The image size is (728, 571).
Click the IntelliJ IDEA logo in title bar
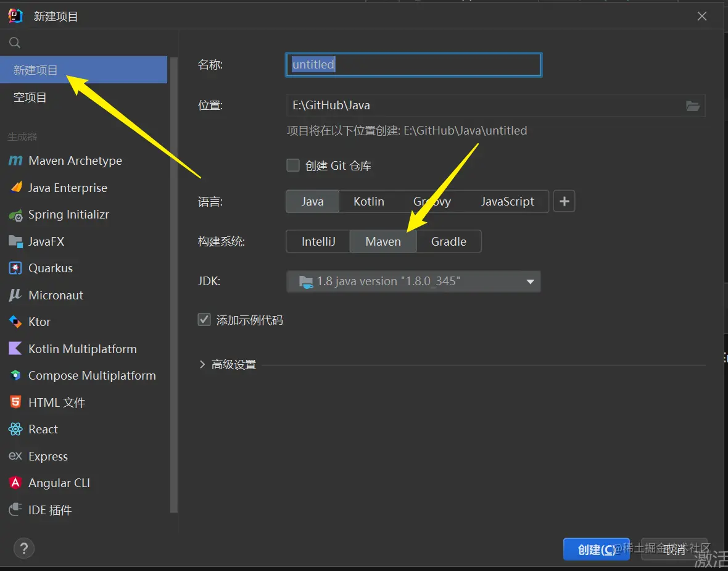pos(15,16)
